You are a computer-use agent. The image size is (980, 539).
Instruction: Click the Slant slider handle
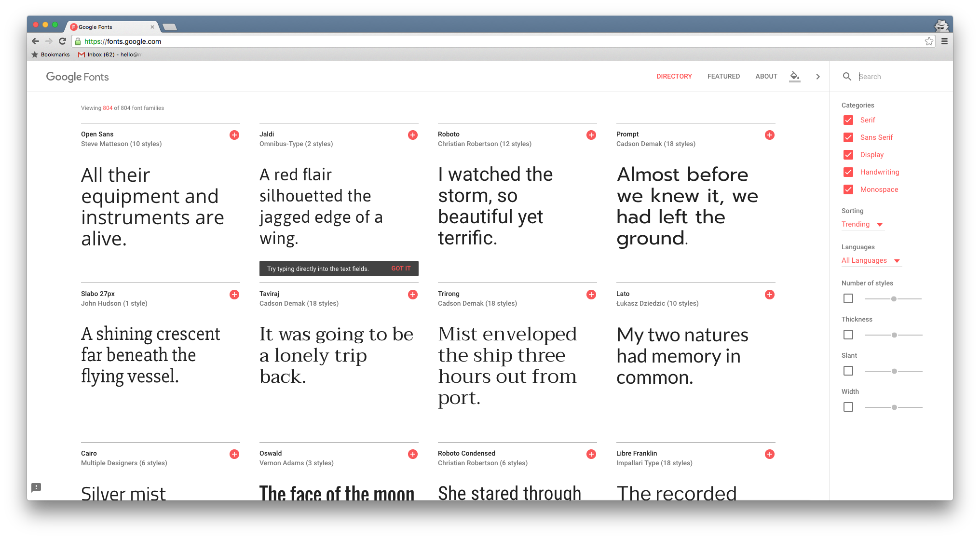(894, 371)
